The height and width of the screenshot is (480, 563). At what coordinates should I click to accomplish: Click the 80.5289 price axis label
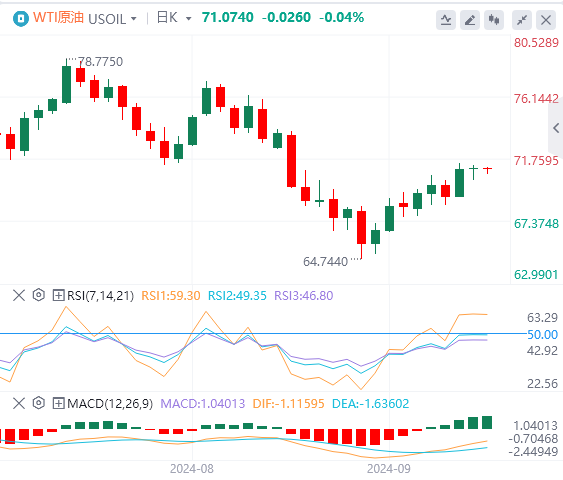click(536, 43)
